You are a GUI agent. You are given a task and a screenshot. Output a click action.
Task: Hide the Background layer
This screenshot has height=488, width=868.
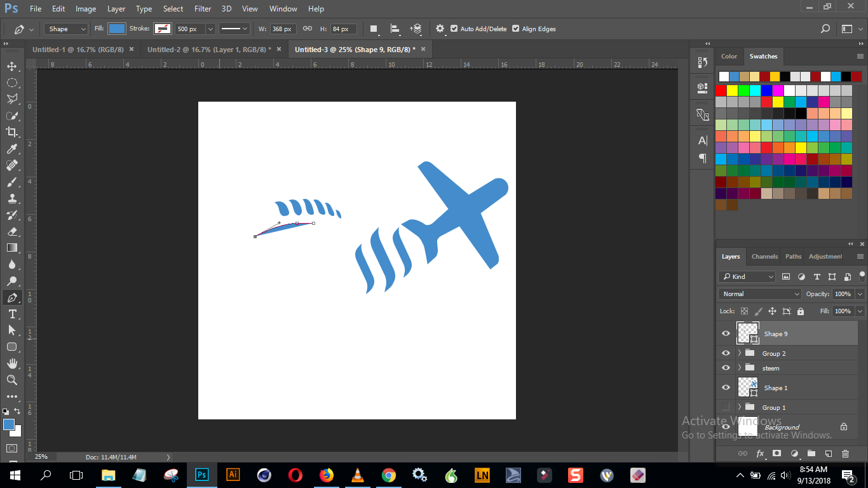[726, 427]
